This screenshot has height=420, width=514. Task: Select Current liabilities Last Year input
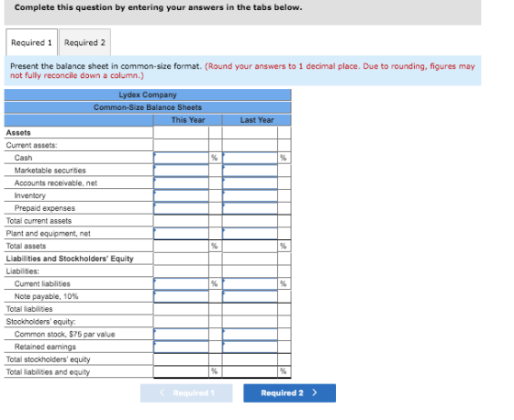[x=250, y=283]
